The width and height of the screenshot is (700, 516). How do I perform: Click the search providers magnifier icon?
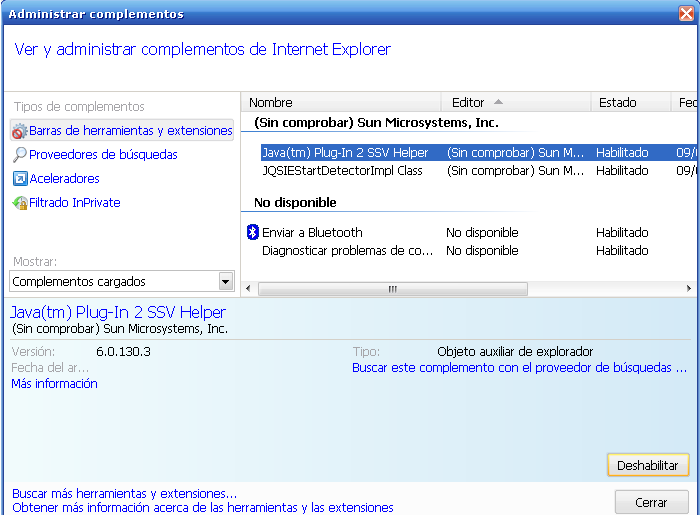pyautogui.click(x=20, y=155)
